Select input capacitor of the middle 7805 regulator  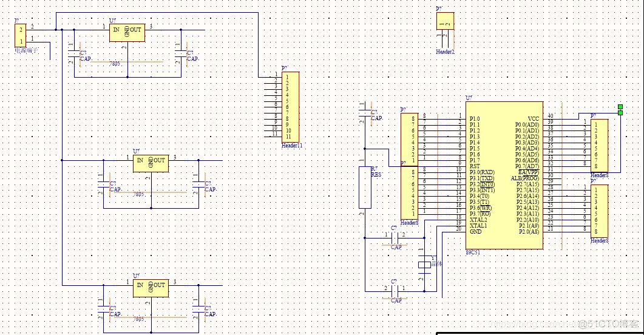pos(104,184)
